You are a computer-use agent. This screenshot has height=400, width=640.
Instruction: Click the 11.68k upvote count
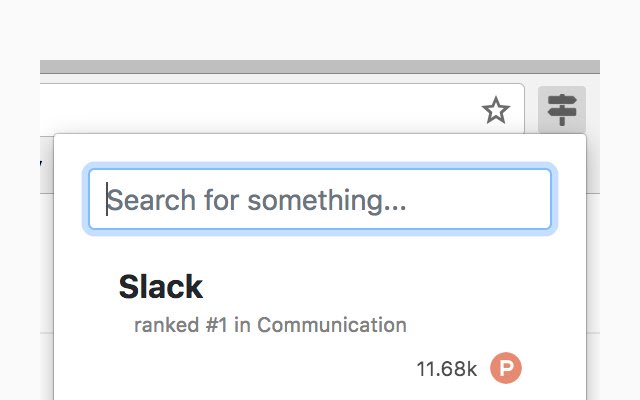[447, 369]
